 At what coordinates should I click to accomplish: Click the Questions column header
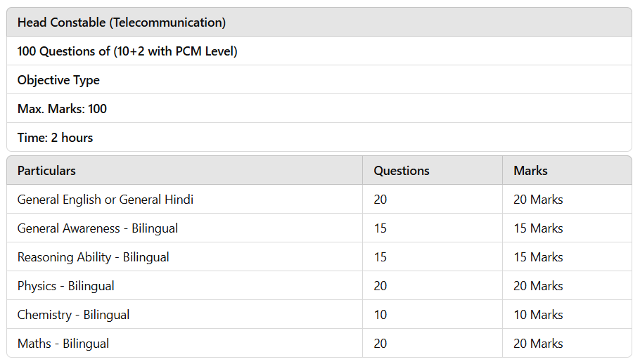click(x=433, y=170)
